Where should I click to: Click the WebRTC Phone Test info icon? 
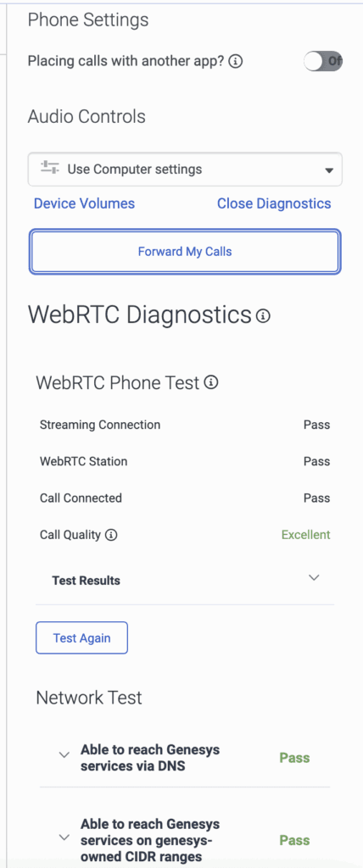point(211,382)
